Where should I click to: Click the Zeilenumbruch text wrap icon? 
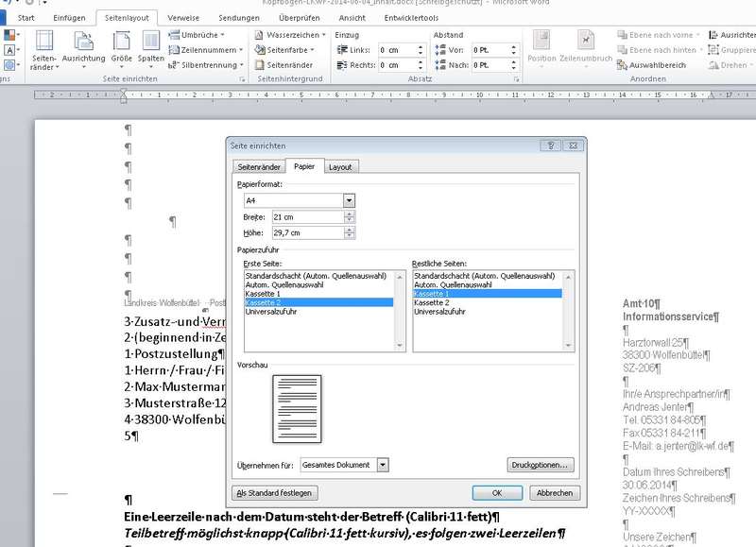[x=586, y=41]
